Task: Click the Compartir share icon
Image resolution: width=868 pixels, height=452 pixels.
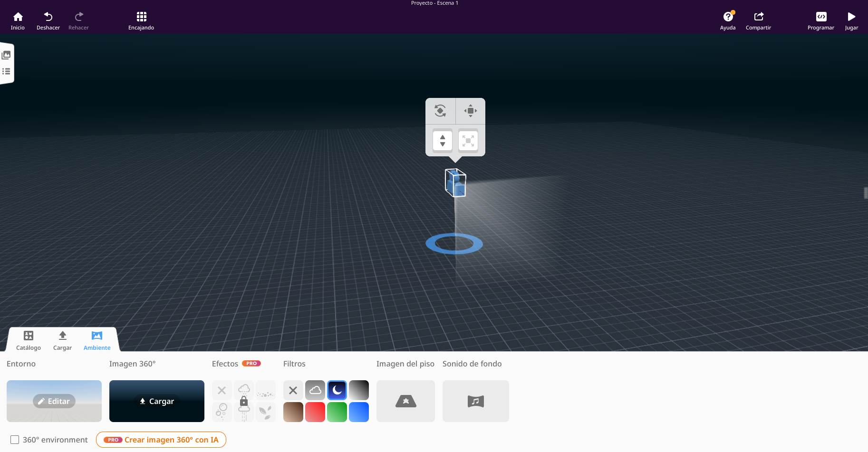Action: (x=758, y=21)
